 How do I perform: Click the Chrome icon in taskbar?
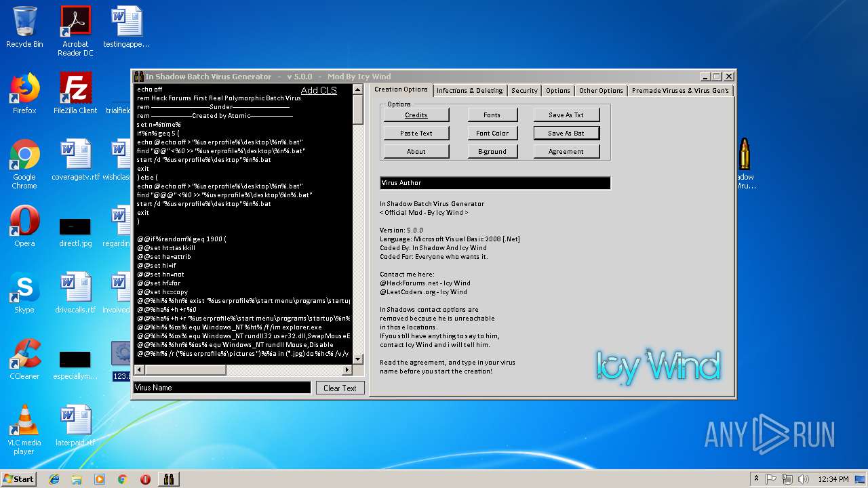click(123, 479)
